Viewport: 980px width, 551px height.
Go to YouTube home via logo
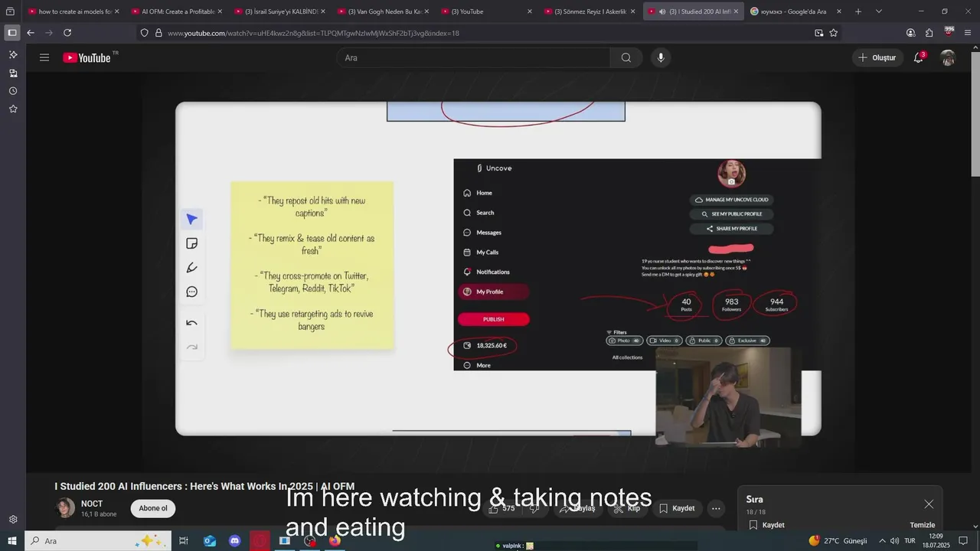(87, 57)
